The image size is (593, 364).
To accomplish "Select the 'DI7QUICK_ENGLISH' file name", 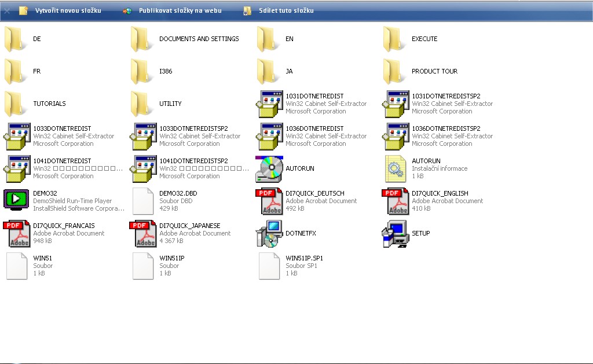I will click(440, 193).
